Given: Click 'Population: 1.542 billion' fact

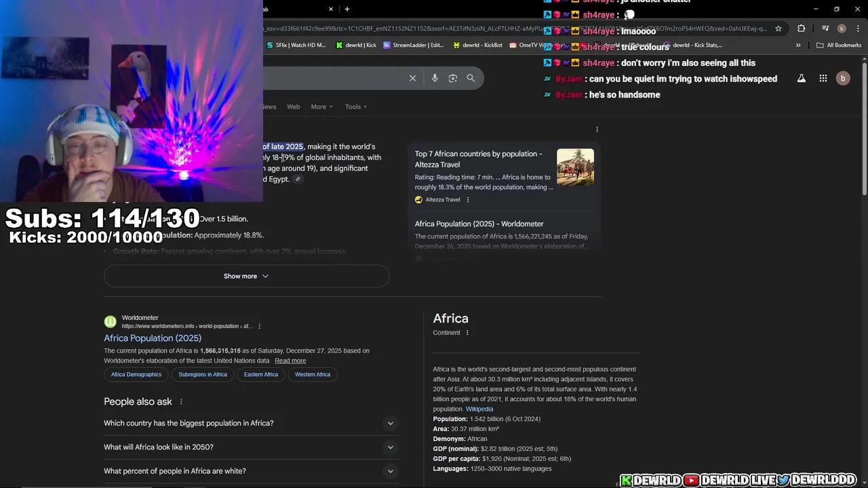Looking at the screenshot, I should (487, 419).
